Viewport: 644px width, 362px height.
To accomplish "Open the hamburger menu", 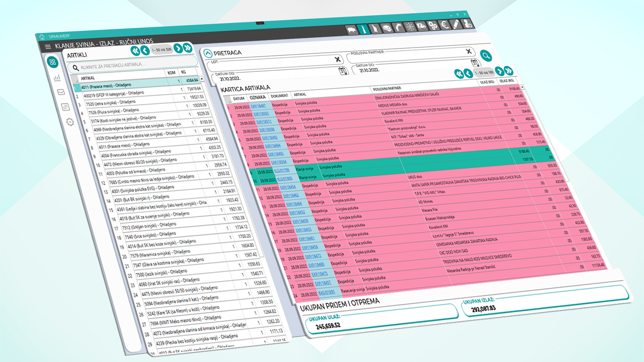I will (x=48, y=47).
